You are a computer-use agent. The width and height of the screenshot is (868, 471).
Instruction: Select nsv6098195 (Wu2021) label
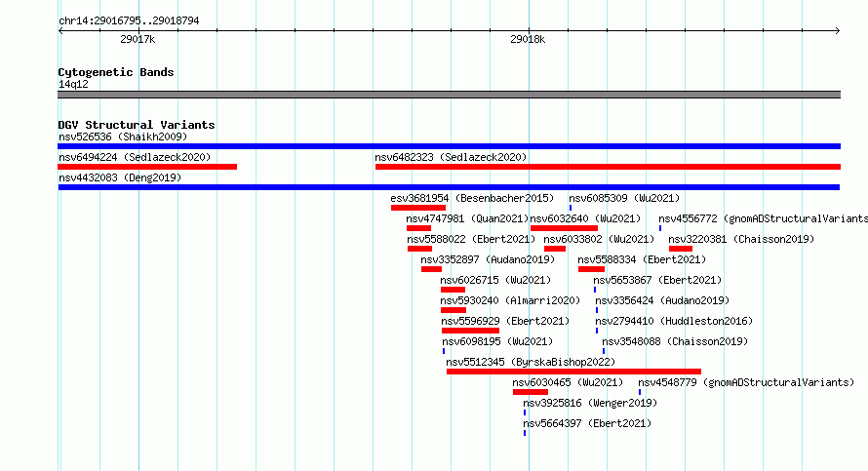point(497,341)
